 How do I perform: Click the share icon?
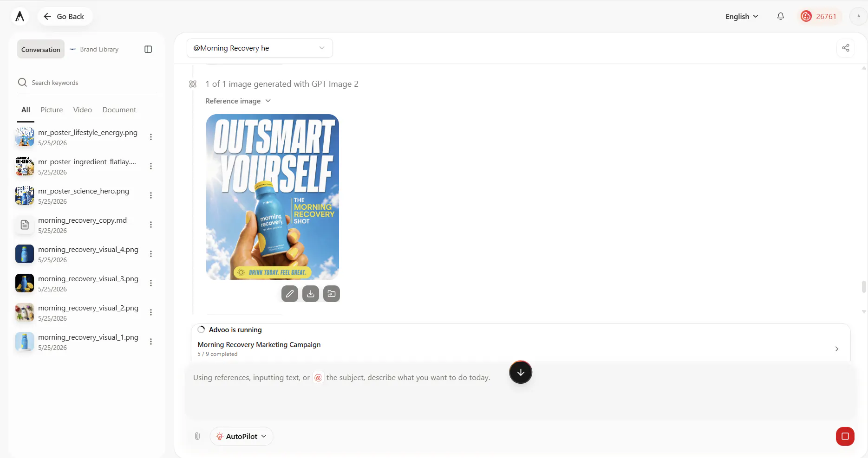[x=846, y=48]
